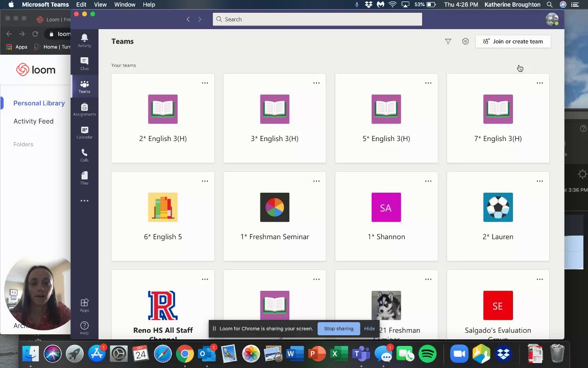Open the Window menu in menu bar

tap(125, 5)
